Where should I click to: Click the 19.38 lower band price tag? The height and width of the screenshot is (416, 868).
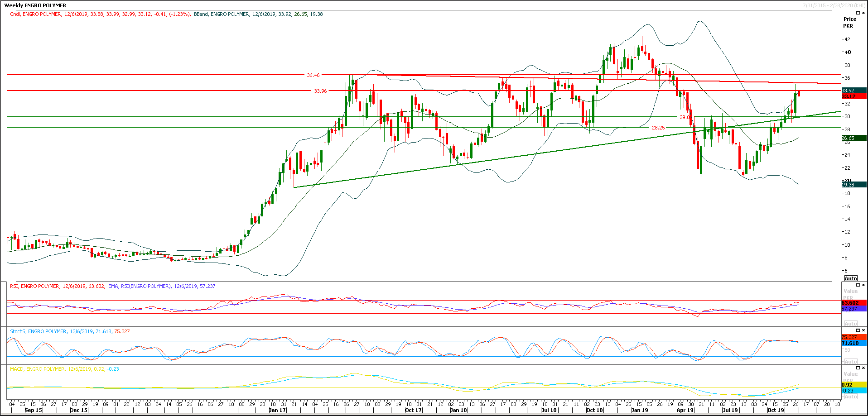pos(854,185)
